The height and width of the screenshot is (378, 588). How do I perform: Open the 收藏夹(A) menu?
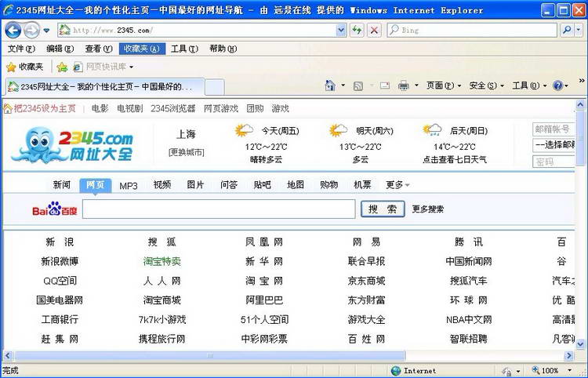click(142, 49)
